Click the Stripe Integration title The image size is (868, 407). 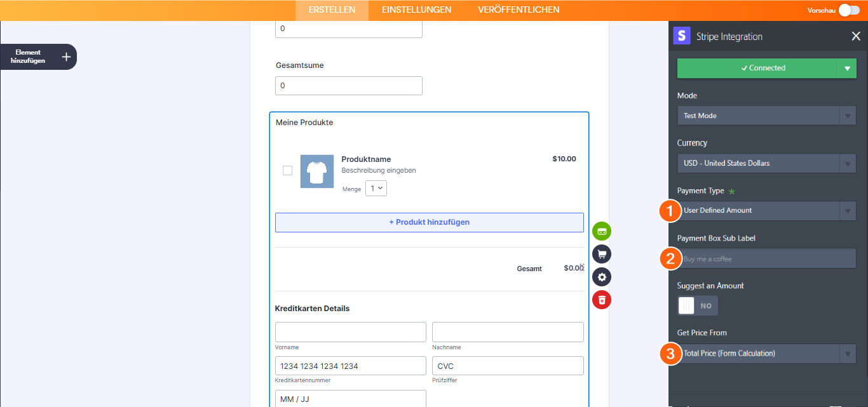(x=729, y=37)
